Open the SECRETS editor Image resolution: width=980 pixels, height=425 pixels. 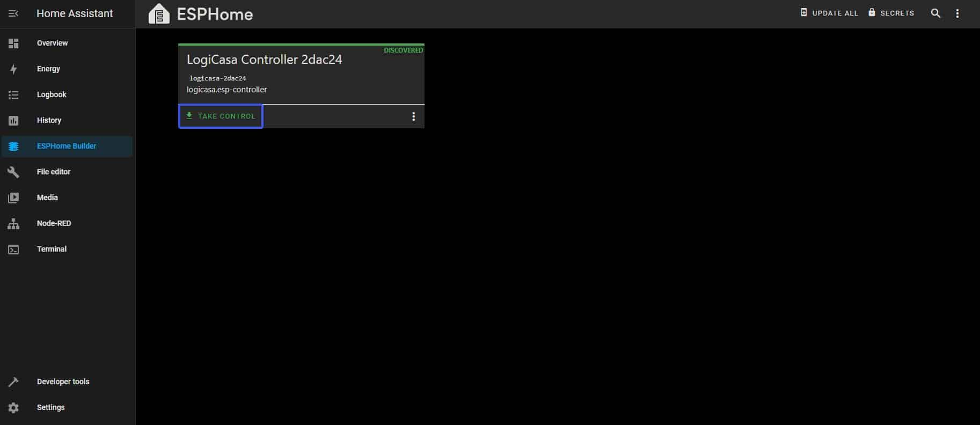pos(891,13)
